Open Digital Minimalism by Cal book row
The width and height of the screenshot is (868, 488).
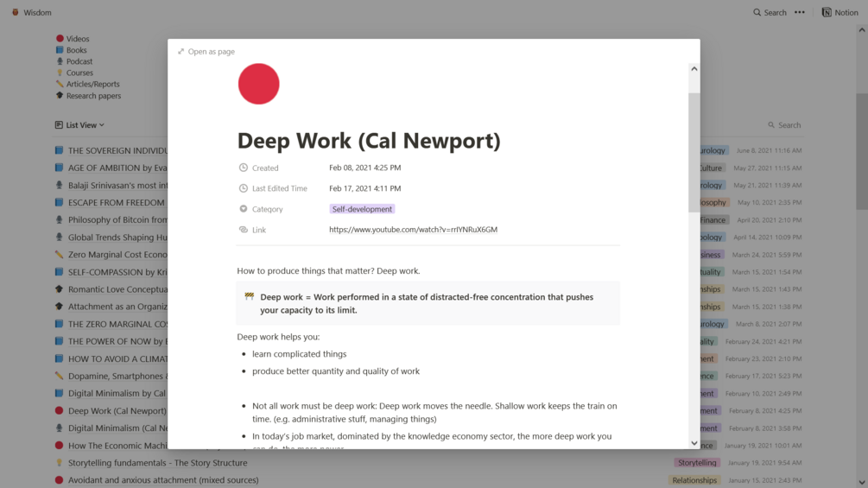(117, 393)
